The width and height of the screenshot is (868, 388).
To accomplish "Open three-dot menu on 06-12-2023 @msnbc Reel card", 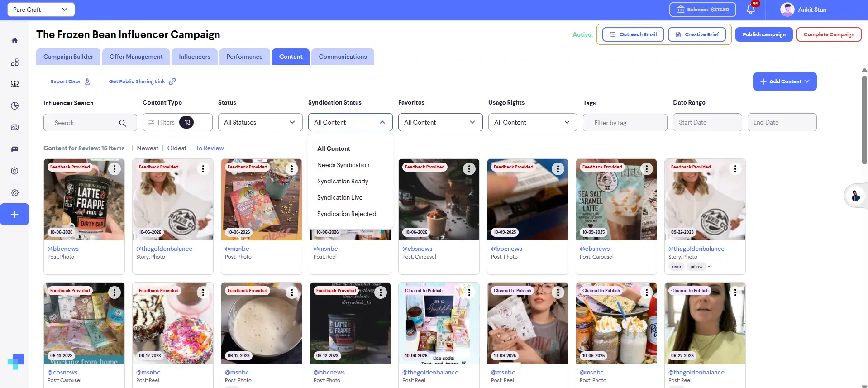I will tap(203, 292).
